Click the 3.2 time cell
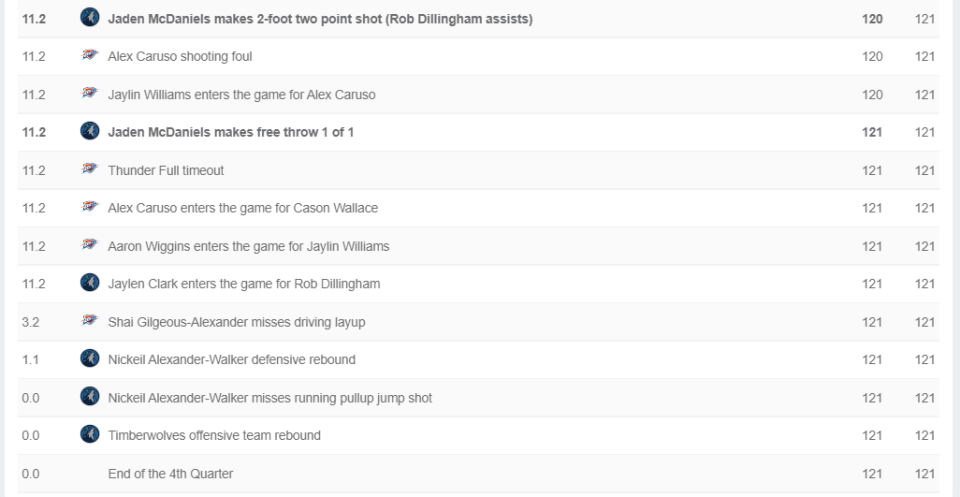Viewport: 960px width, 497px height. click(31, 322)
